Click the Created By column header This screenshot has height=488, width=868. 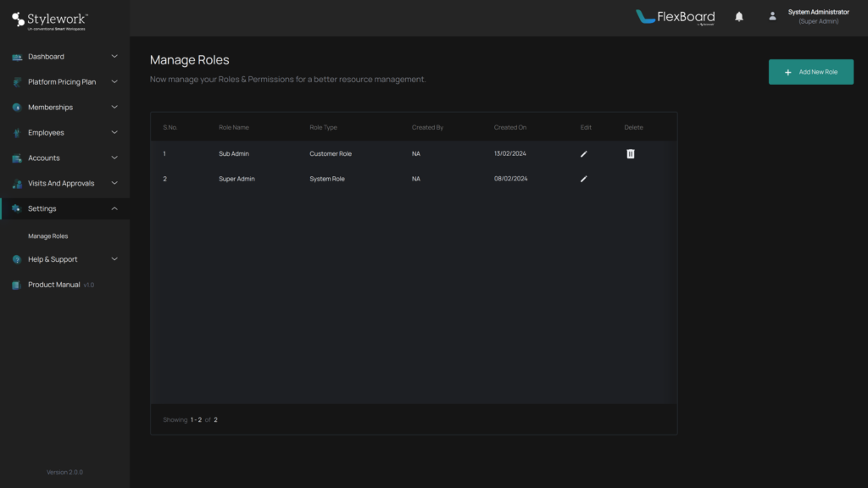[427, 127]
